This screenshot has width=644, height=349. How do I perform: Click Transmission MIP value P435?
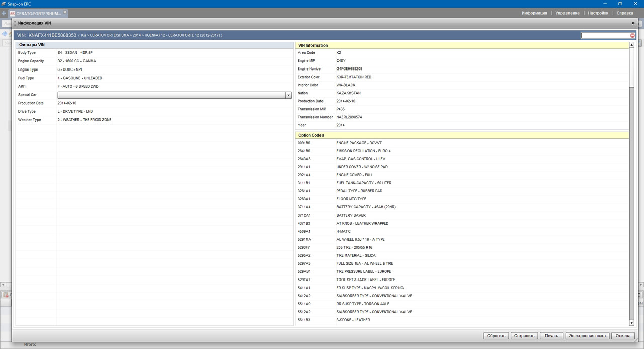(x=340, y=109)
